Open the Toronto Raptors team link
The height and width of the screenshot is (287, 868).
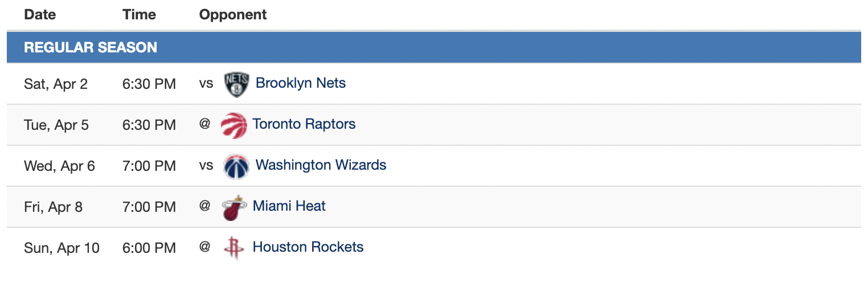pyautogui.click(x=304, y=124)
